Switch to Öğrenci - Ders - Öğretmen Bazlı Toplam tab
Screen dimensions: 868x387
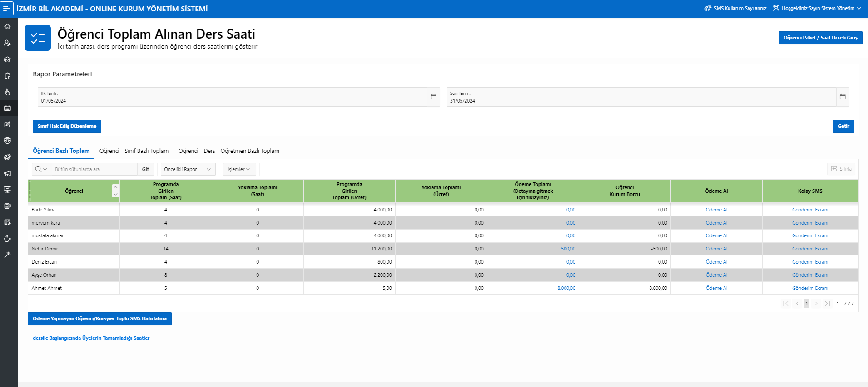point(228,151)
